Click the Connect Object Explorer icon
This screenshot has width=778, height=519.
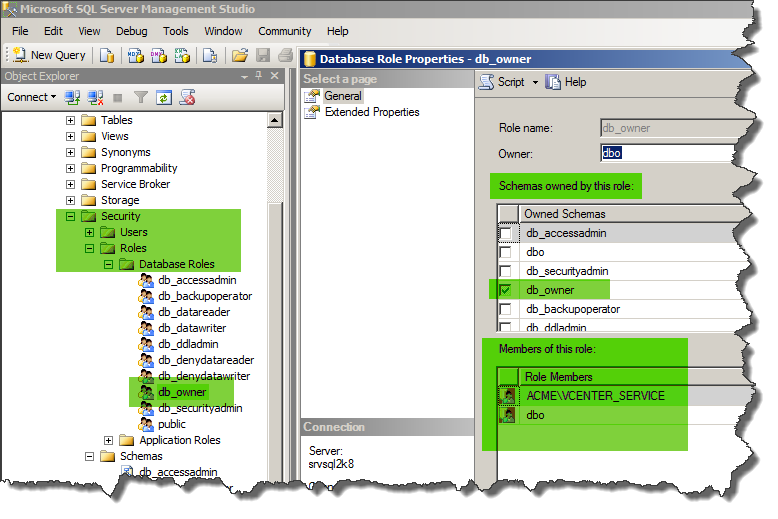click(x=72, y=97)
